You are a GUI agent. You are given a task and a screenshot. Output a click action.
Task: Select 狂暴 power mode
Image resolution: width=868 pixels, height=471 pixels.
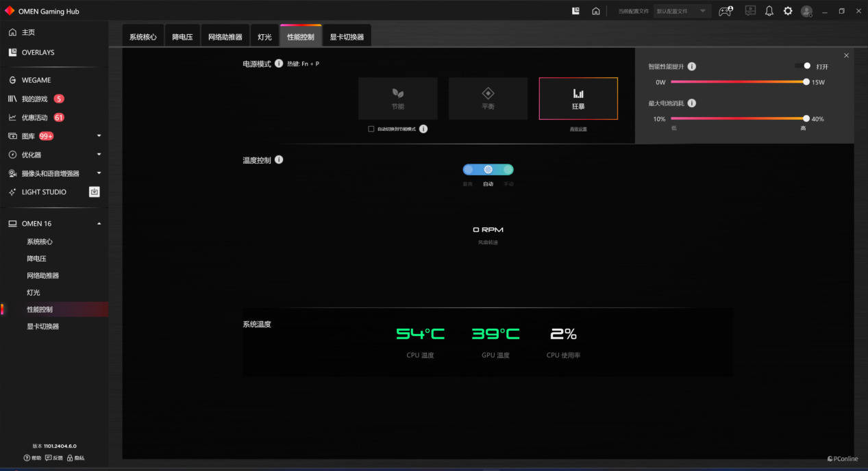click(578, 99)
